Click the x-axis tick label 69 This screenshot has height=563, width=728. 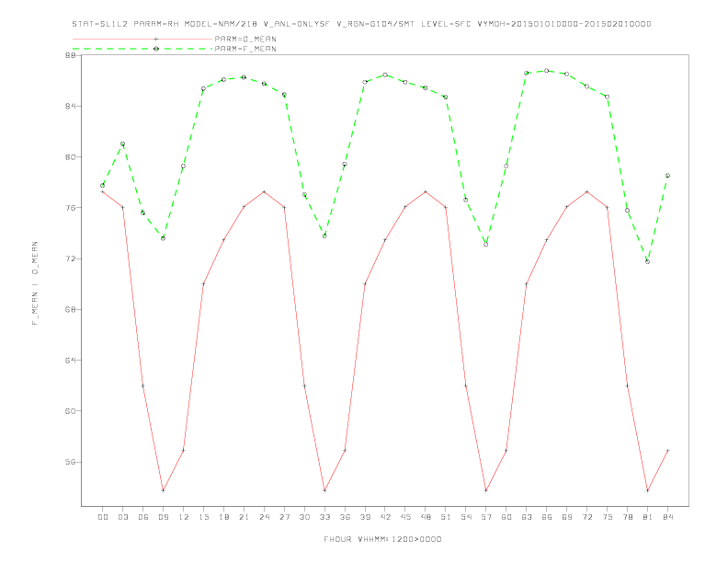[567, 517]
